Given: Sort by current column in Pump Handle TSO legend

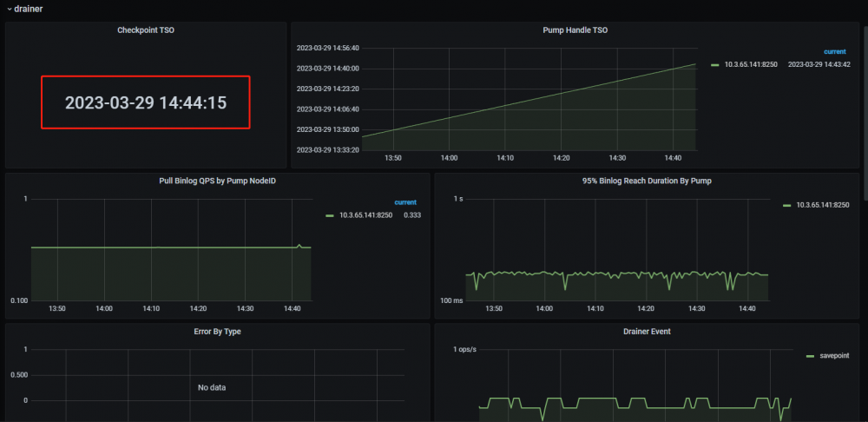Looking at the screenshot, I should click(834, 51).
